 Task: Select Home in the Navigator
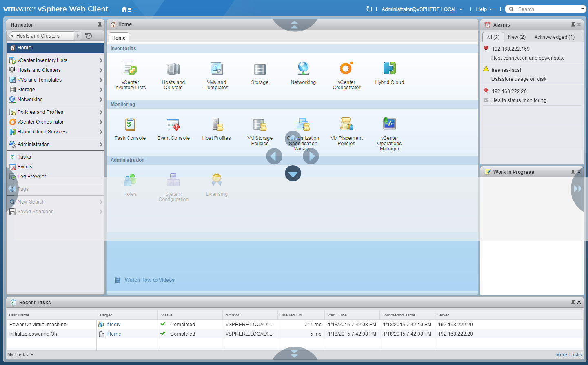coord(55,48)
